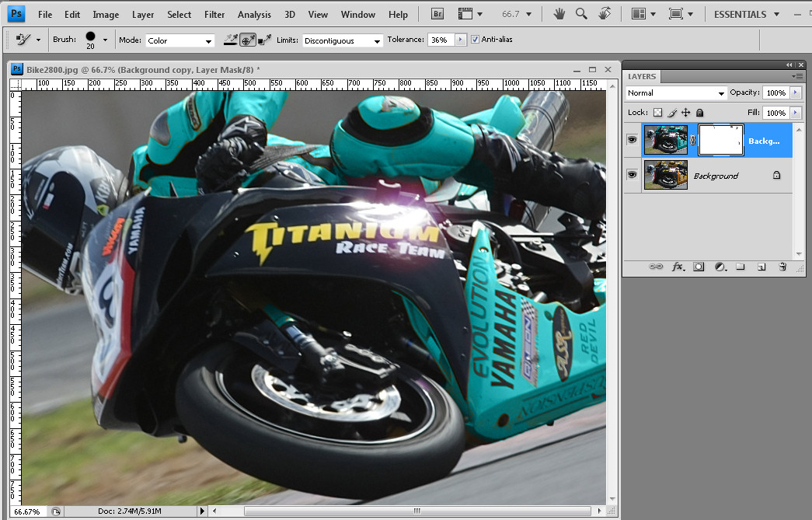The width and height of the screenshot is (812, 520).
Task: Select the Background copy layer thumbnail
Action: point(665,140)
